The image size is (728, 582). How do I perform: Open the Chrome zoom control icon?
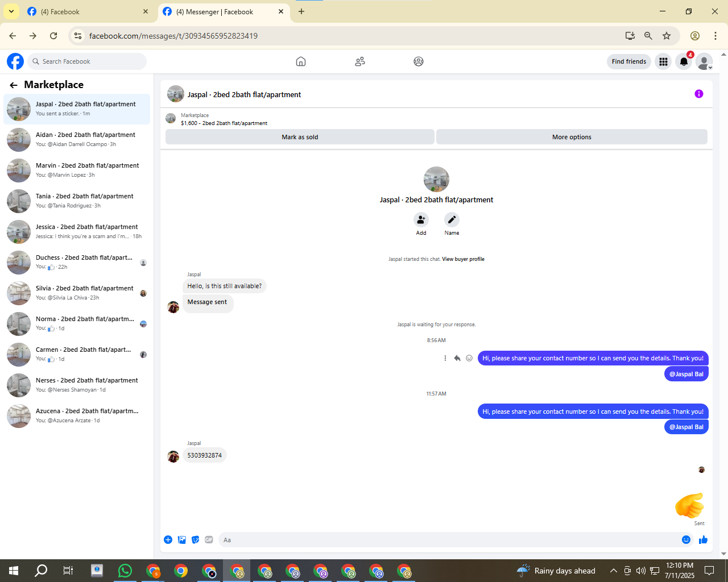[x=648, y=36]
